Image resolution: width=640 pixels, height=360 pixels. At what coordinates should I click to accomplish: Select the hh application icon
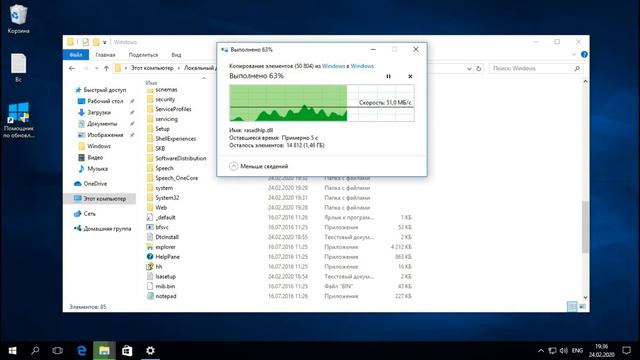(x=150, y=267)
